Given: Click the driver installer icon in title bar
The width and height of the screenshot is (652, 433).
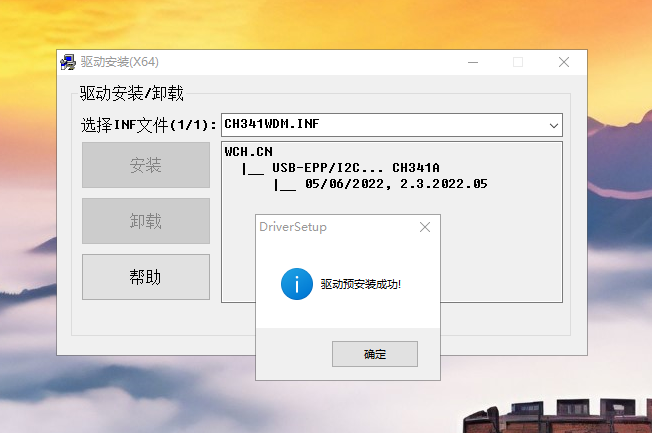Looking at the screenshot, I should [x=68, y=62].
